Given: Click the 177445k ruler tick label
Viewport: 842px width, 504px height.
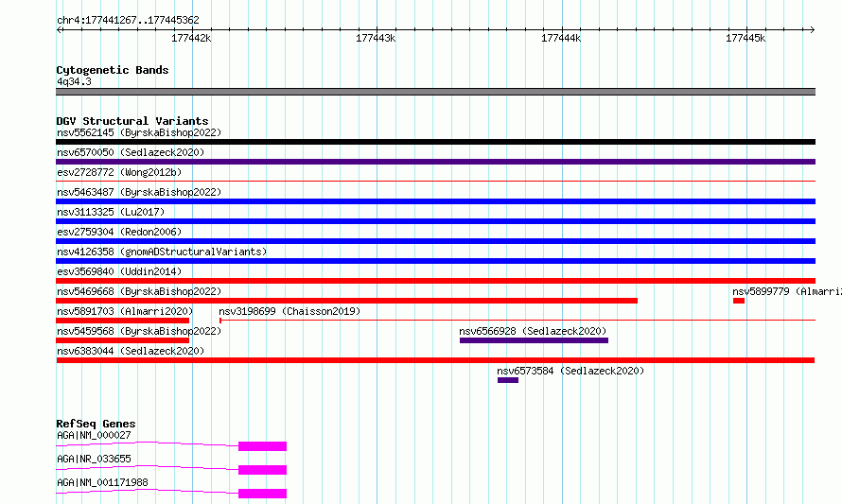Looking at the screenshot, I should coord(746,38).
